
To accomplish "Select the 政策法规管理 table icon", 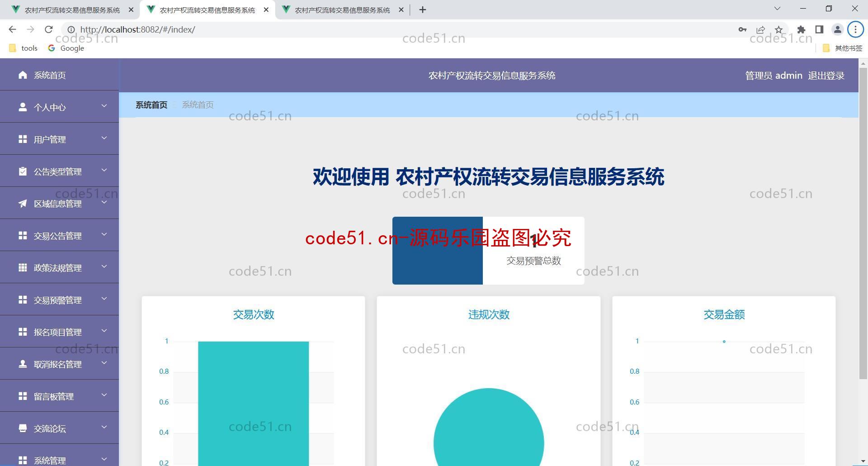I will point(23,267).
